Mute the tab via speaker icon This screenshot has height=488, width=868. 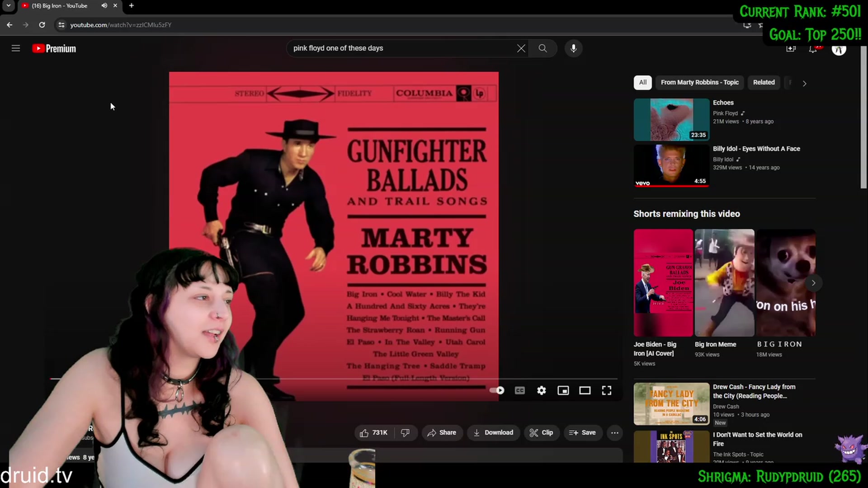tap(104, 5)
